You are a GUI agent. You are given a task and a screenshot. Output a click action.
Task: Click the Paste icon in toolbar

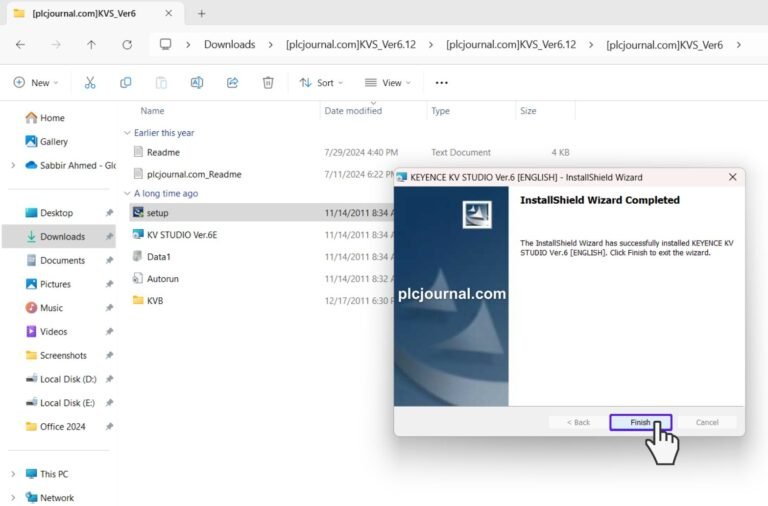(161, 83)
